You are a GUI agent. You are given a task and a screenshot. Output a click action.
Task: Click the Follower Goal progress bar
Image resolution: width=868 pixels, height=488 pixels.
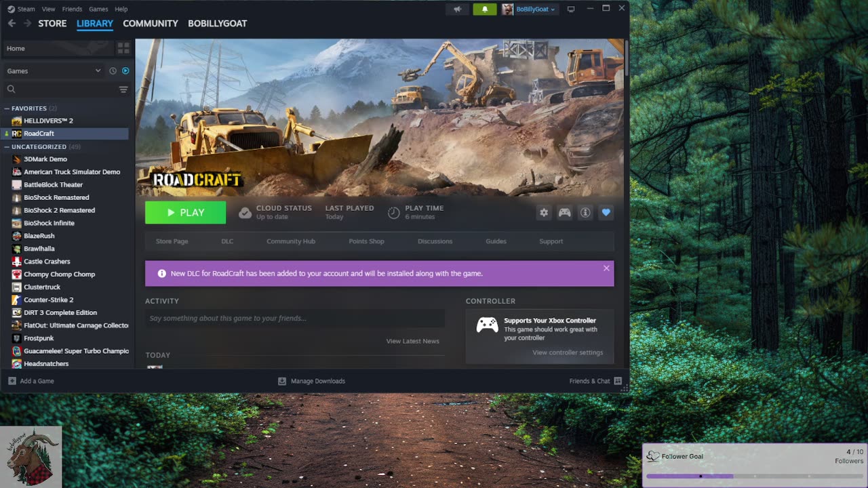755,476
